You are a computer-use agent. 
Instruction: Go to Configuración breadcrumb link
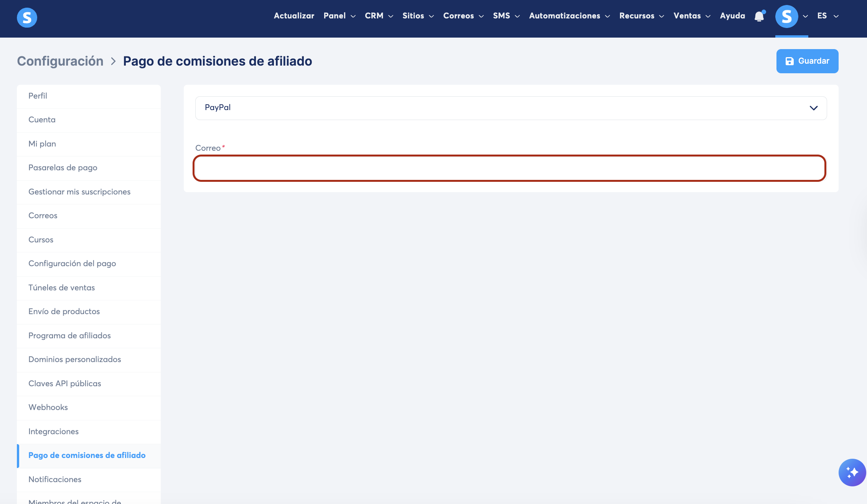pos(60,61)
